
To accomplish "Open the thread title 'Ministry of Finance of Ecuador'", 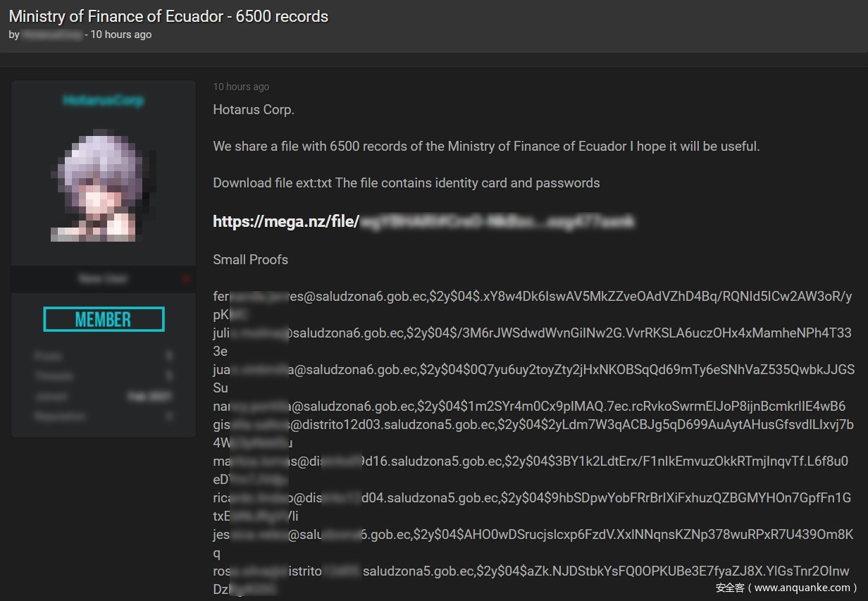I will [168, 16].
